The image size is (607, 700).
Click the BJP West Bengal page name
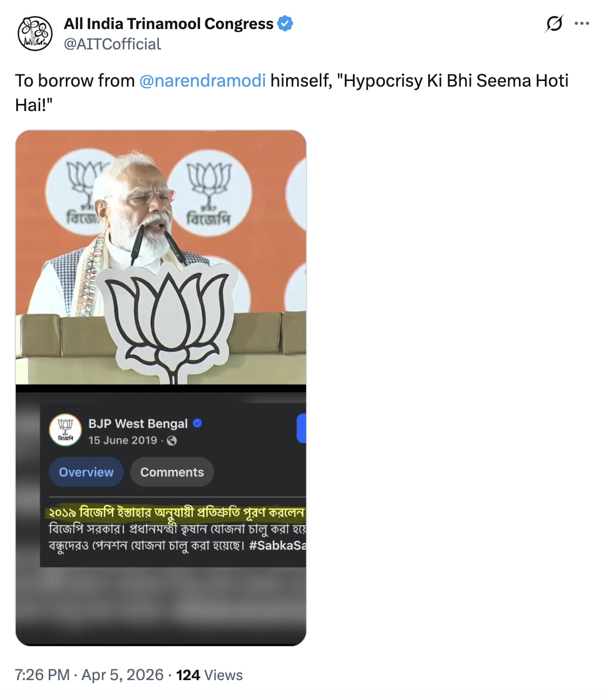(x=138, y=424)
